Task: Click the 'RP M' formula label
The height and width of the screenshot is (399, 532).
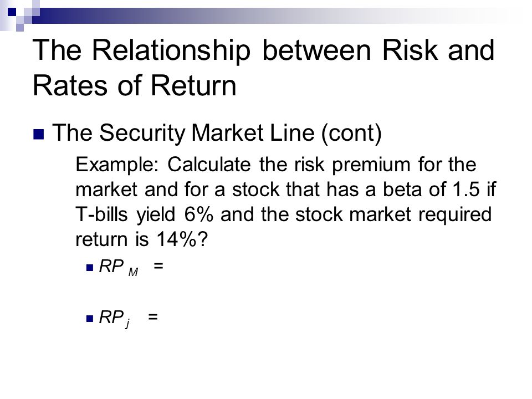Action: coord(119,267)
